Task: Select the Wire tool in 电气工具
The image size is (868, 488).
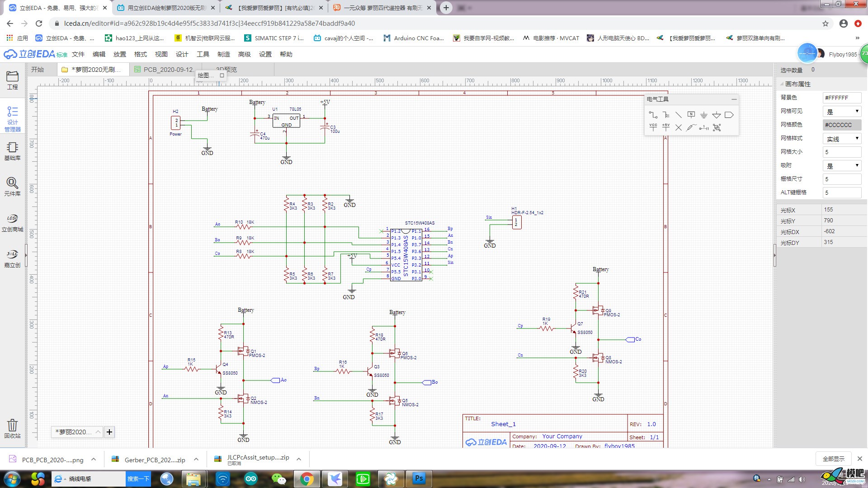Action: [653, 115]
